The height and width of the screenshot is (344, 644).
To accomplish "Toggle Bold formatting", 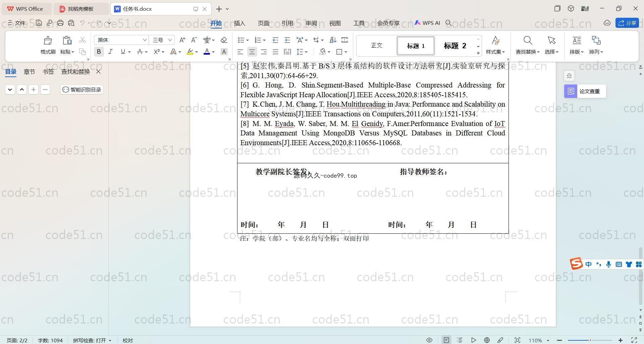I will [99, 52].
